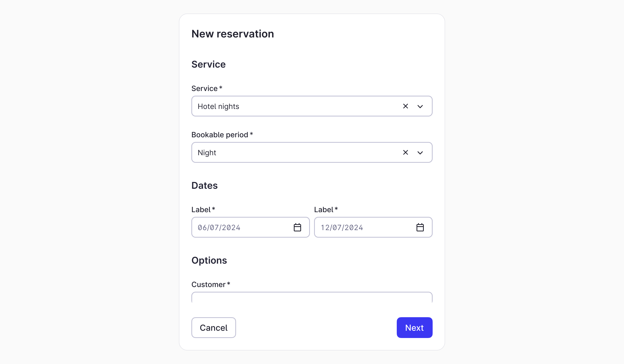Open calendar picker for 06/07/2024 date
The image size is (624, 364).
[x=297, y=227]
